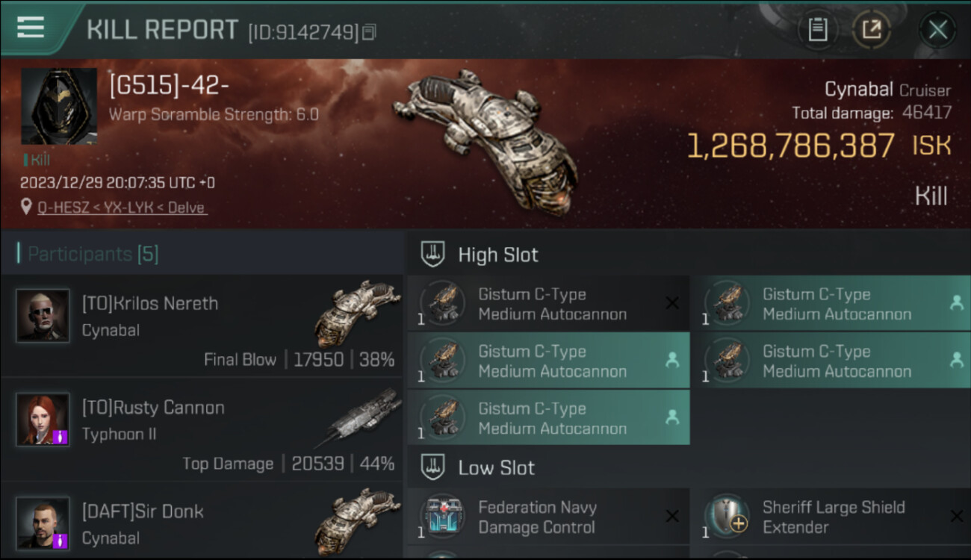Open the hamburger menu
The image size is (971, 560).
[31, 27]
